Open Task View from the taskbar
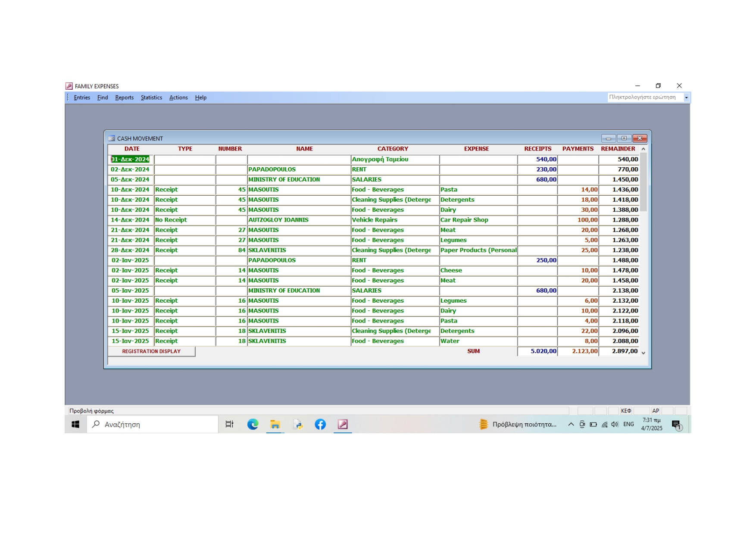The image size is (756, 535). tap(229, 424)
